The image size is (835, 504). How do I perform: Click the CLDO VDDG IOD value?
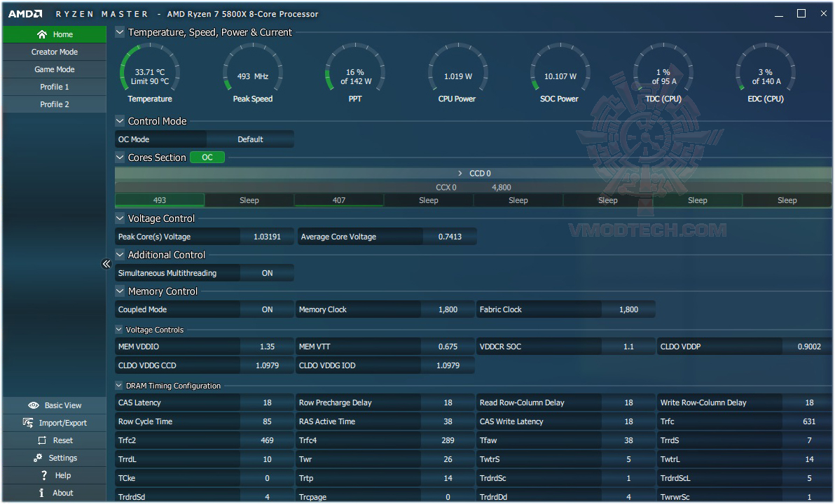coord(448,365)
